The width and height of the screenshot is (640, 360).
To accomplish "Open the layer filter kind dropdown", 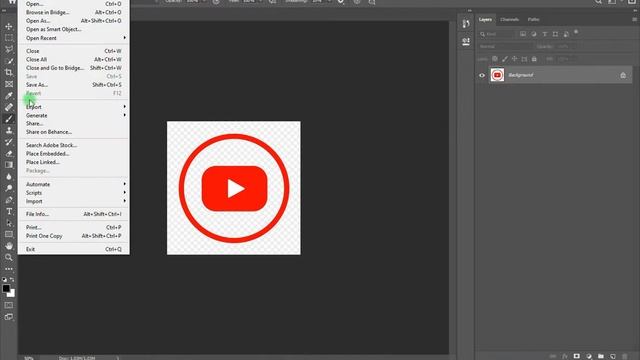I will click(497, 34).
